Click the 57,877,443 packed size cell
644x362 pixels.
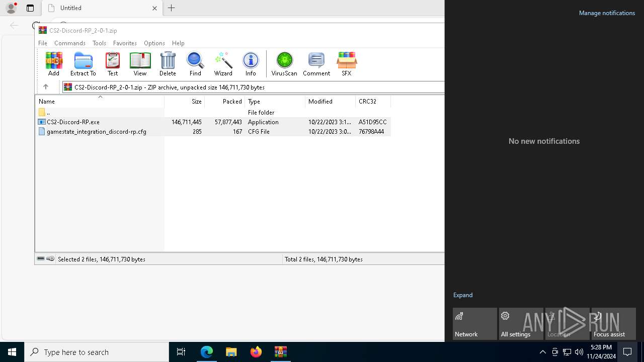click(228, 122)
